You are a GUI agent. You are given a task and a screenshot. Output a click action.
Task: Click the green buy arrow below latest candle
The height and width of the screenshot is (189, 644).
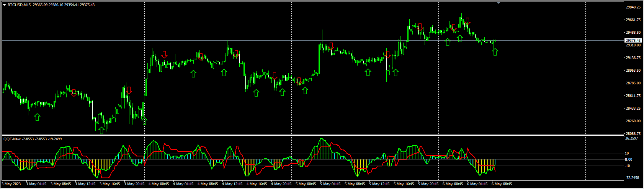(495, 52)
